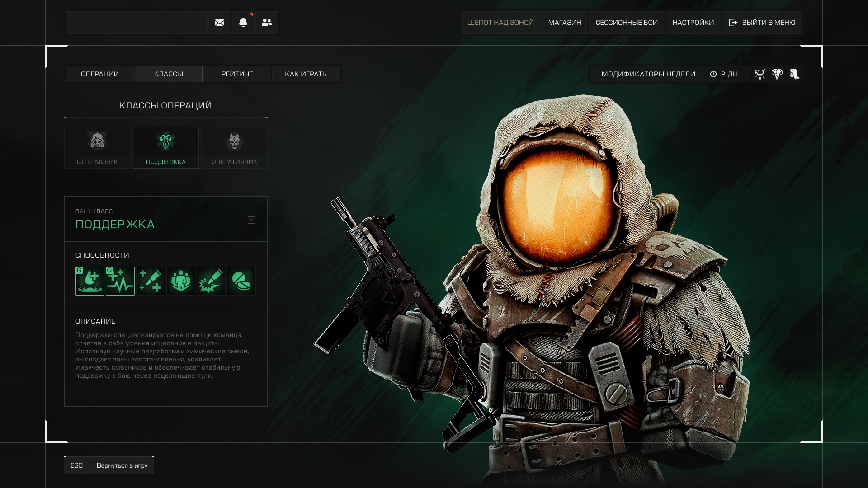Open the mail envelope icon
Screen dimensions: 868x488
pos(220,23)
